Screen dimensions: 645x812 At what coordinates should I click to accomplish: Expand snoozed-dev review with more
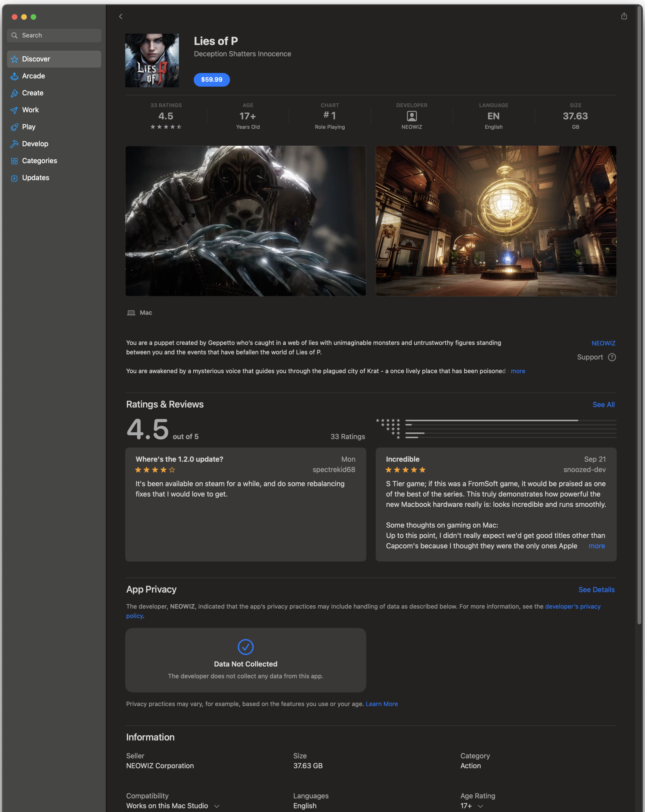(x=596, y=546)
